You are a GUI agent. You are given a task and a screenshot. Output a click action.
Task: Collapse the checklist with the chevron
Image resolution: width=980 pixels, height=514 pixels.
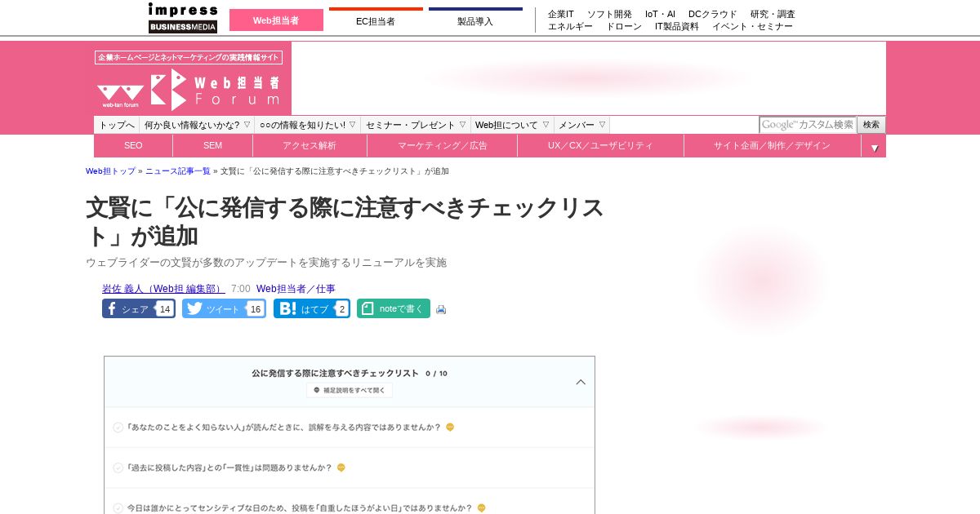[x=581, y=382]
